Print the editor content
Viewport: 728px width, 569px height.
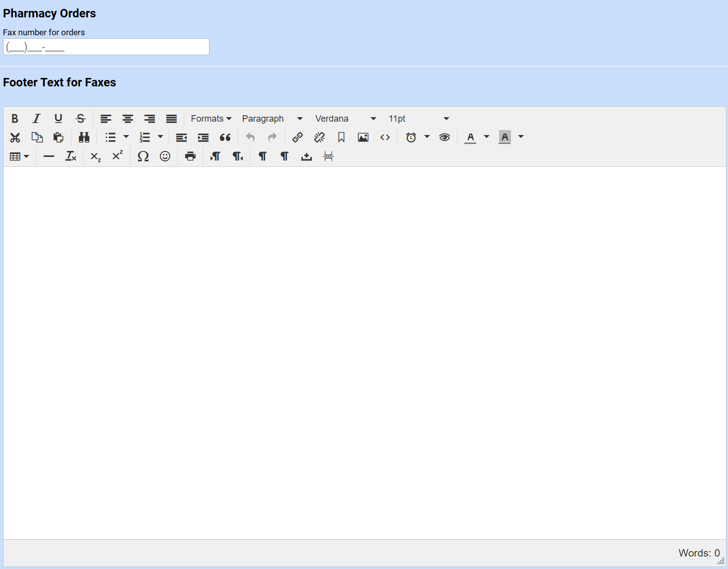(x=190, y=156)
